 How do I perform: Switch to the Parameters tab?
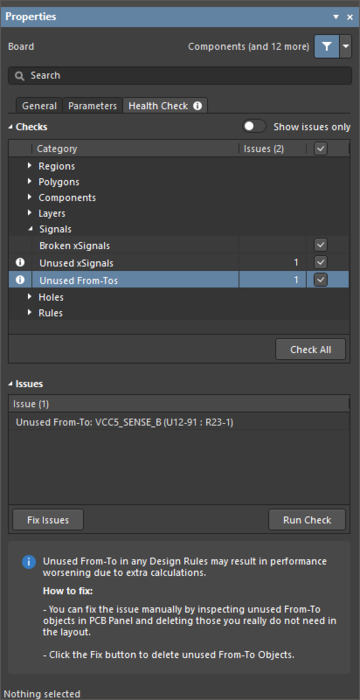[x=92, y=106]
